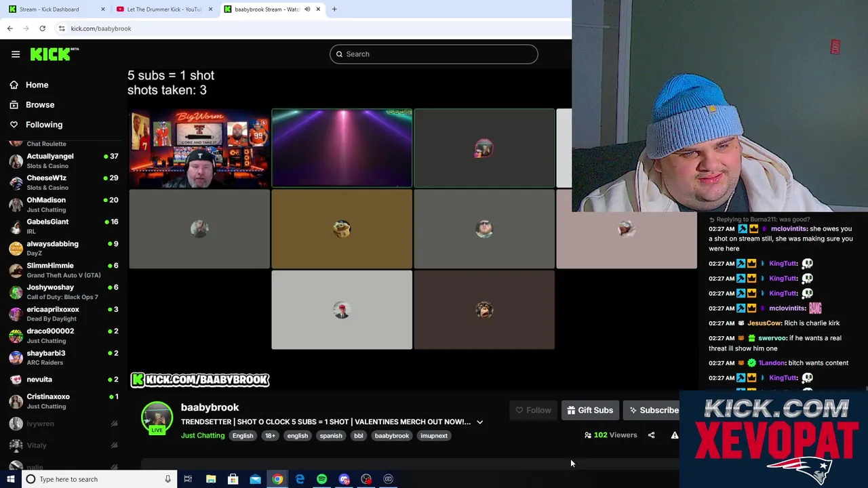Click the share stream icon
The height and width of the screenshot is (488, 868).
point(651,435)
